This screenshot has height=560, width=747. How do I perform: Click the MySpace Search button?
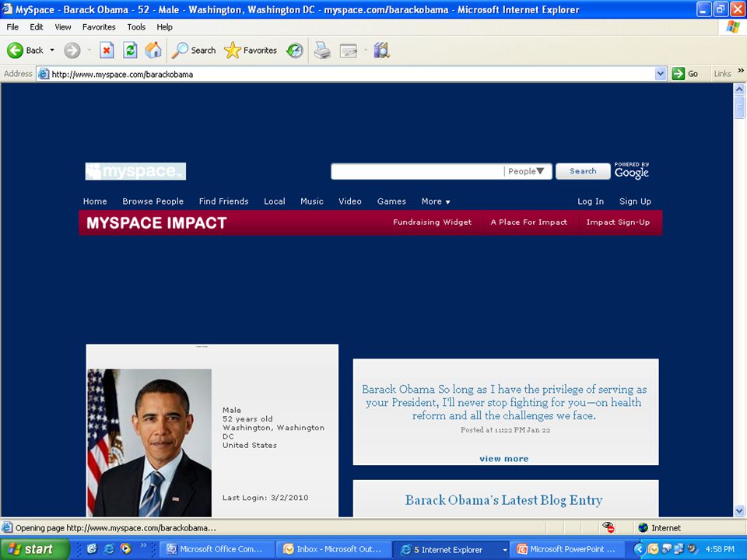pyautogui.click(x=583, y=171)
